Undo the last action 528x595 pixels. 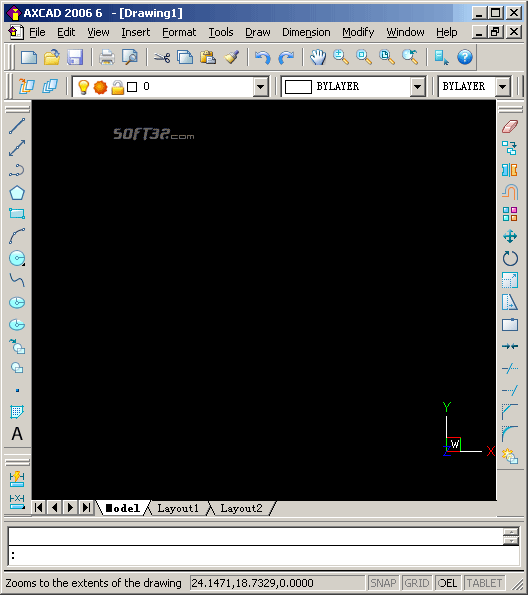(263, 57)
